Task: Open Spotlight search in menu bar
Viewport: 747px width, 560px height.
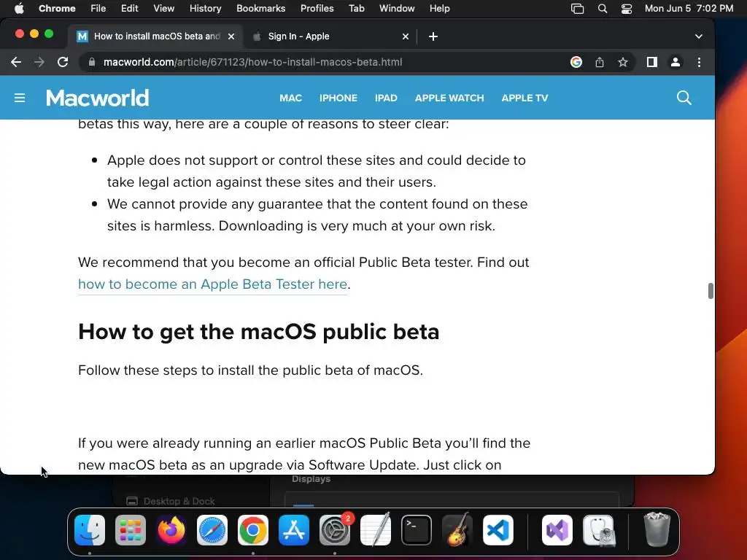Action: (602, 9)
